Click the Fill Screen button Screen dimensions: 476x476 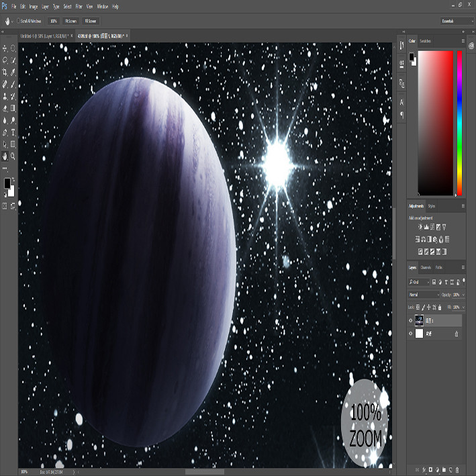(91, 21)
